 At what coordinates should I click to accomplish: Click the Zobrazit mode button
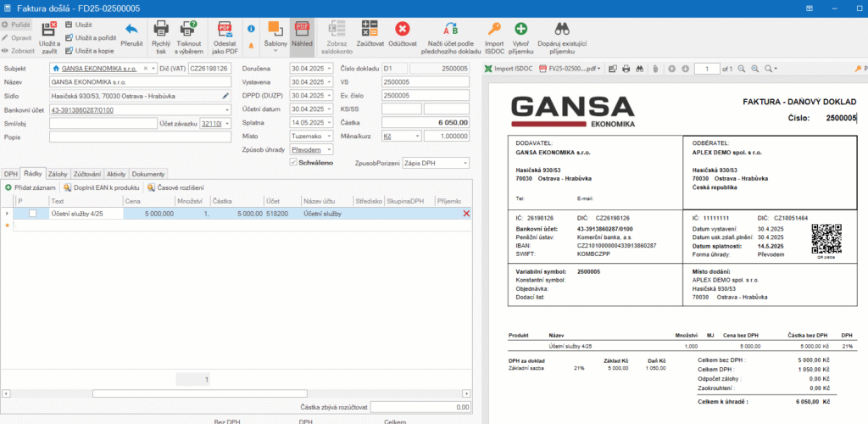19,50
